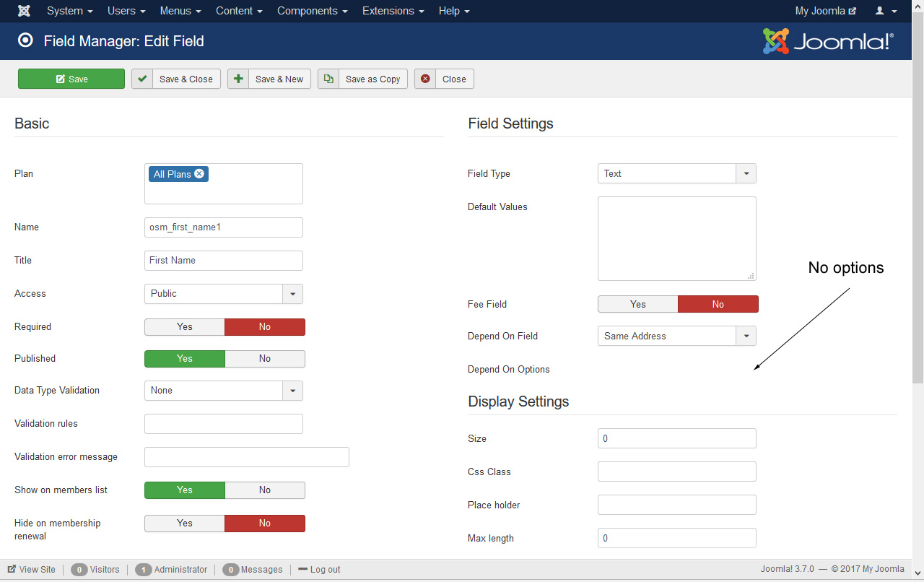Open the Extensions menu

[x=393, y=11]
